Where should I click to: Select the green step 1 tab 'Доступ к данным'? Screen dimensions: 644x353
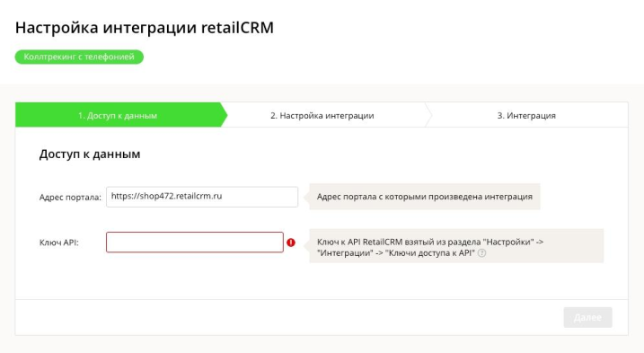tap(118, 115)
